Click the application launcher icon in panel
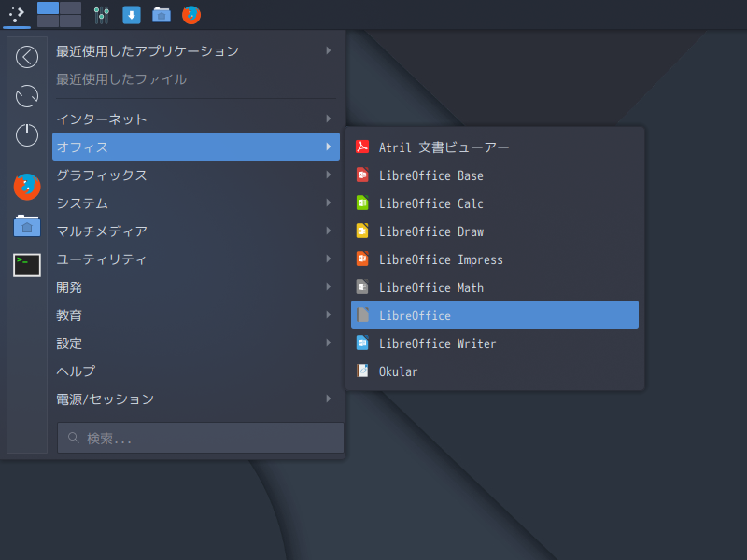 [17, 14]
